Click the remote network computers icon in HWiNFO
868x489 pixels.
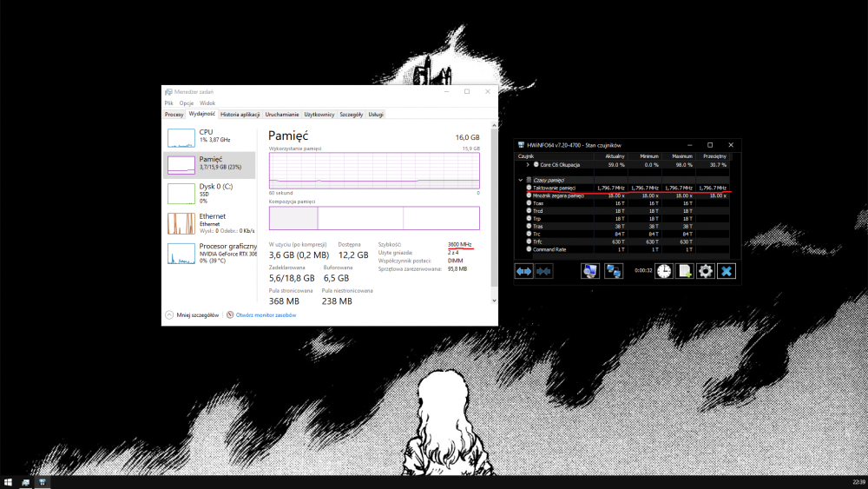[614, 271]
